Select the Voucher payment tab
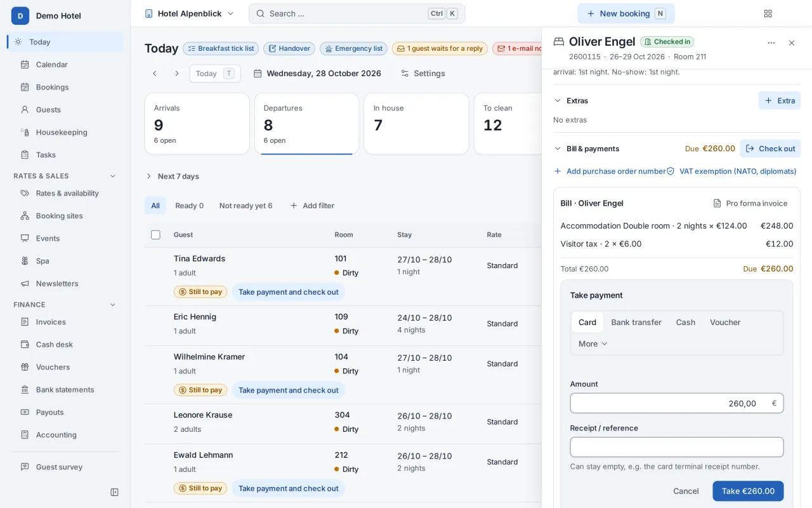 pos(725,322)
